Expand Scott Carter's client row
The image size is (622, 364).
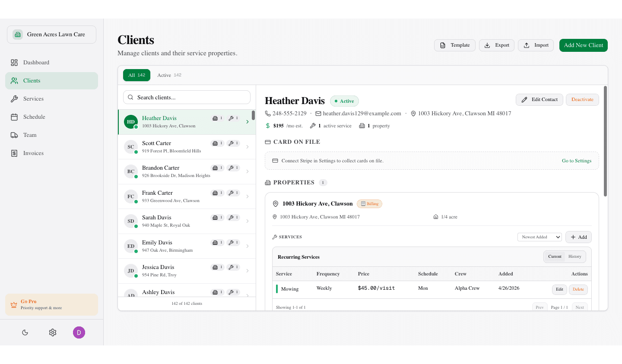pyautogui.click(x=248, y=146)
